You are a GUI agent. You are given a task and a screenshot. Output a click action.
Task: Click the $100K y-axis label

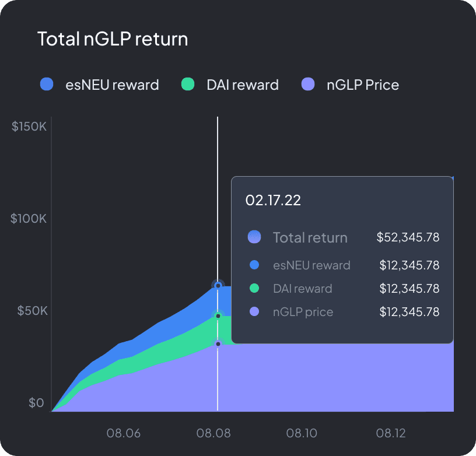coord(29,219)
